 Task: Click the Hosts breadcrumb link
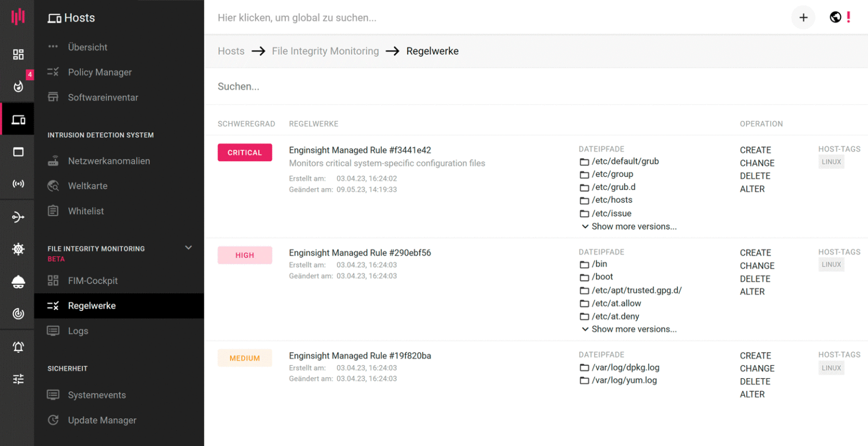click(231, 51)
